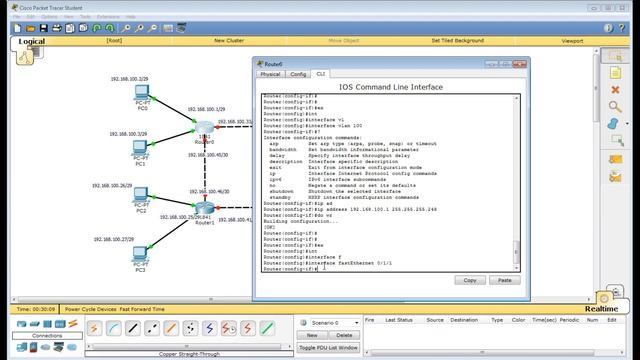Click Viewport in the yellow bar
This screenshot has height=360, width=640.
click(572, 41)
